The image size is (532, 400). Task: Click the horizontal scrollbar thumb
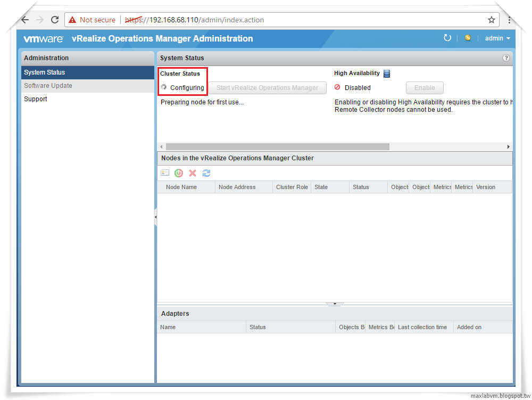point(278,146)
